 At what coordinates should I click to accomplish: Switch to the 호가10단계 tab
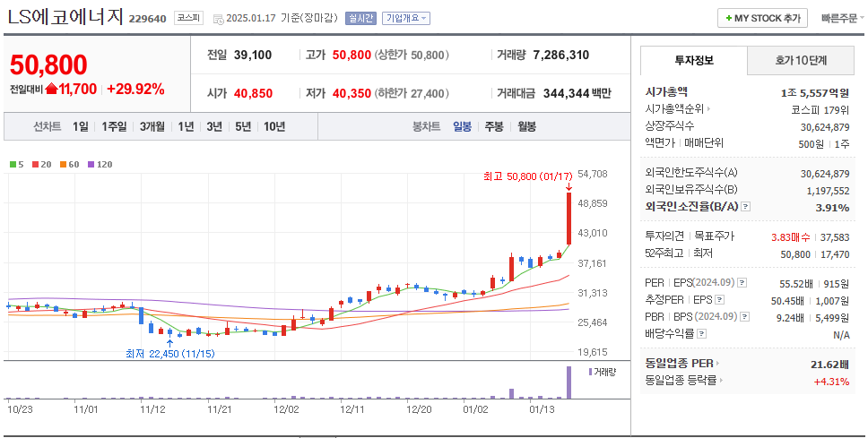click(801, 60)
